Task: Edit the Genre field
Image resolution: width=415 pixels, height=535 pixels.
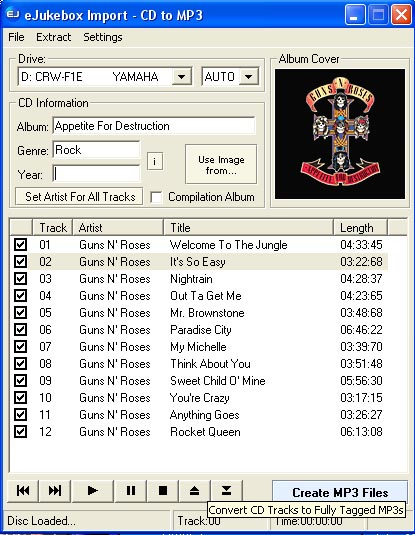Action: tap(96, 150)
